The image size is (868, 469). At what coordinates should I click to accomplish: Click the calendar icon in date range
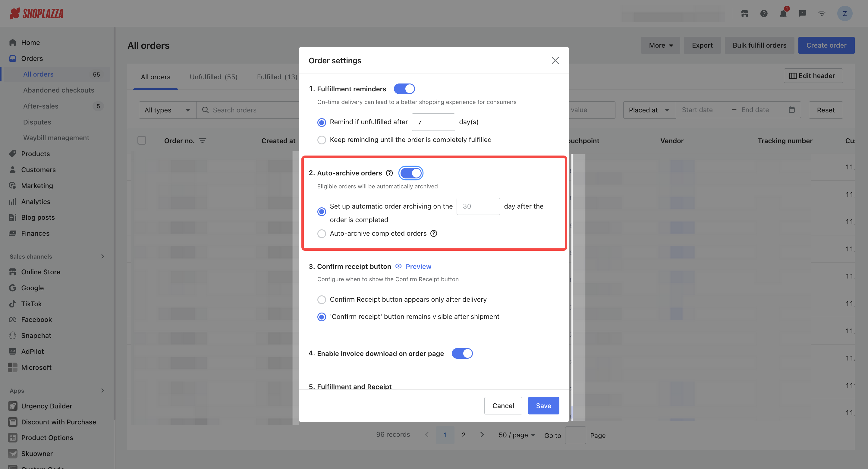(791, 110)
